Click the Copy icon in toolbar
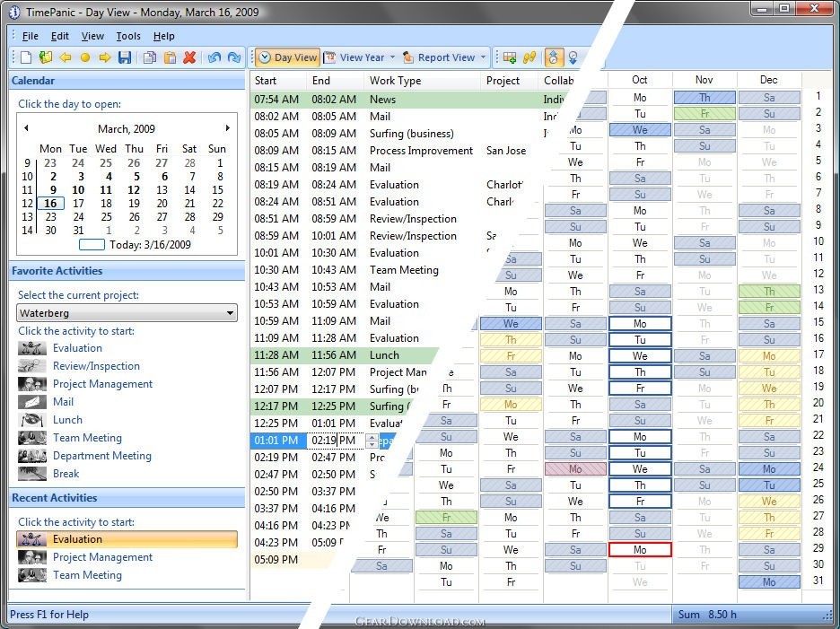 coord(150,57)
